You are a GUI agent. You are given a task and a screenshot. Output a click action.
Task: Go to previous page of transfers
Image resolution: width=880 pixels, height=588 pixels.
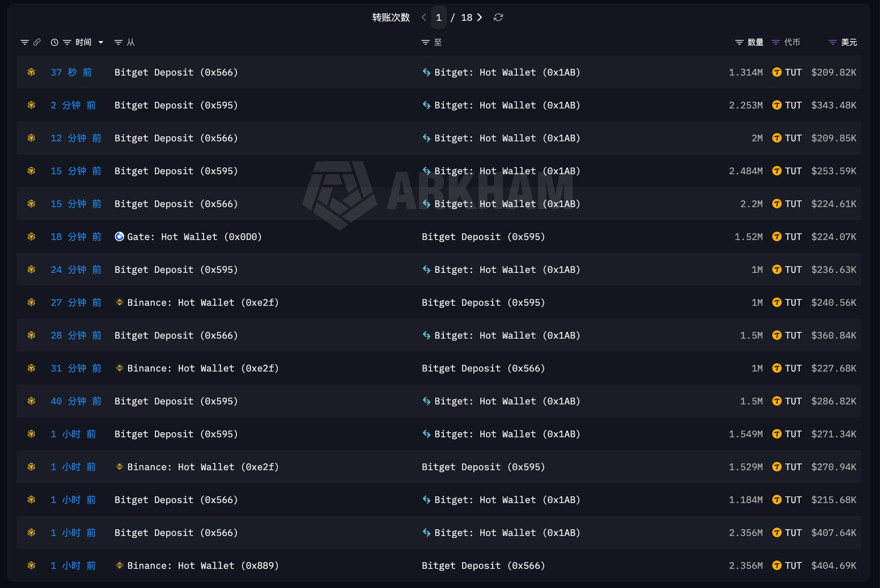(x=424, y=18)
